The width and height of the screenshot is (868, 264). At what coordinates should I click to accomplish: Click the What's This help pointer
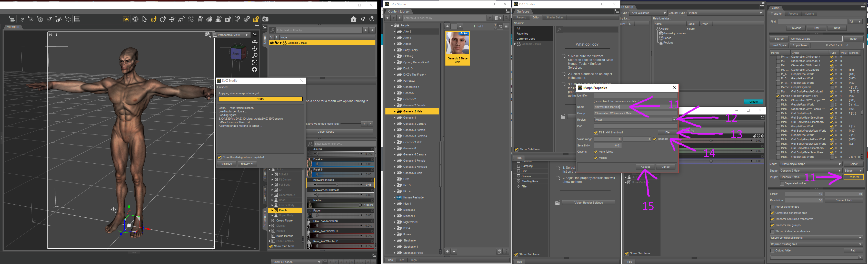coord(363,19)
